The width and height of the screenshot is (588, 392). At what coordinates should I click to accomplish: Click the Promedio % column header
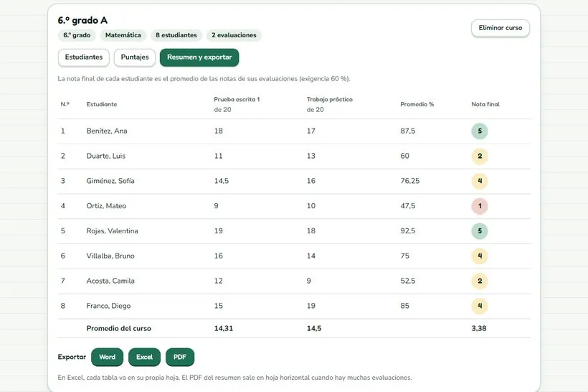417,104
